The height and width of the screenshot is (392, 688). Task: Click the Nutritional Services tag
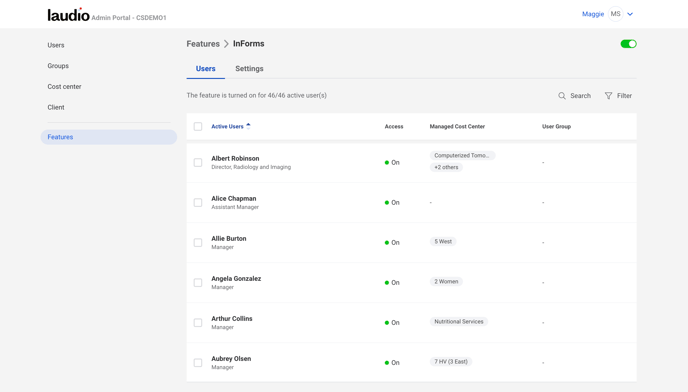459,322
